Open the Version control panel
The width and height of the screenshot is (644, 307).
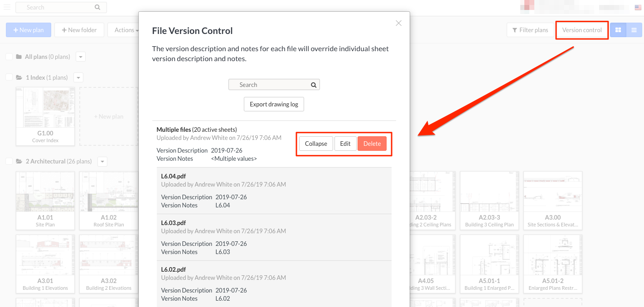tap(582, 30)
